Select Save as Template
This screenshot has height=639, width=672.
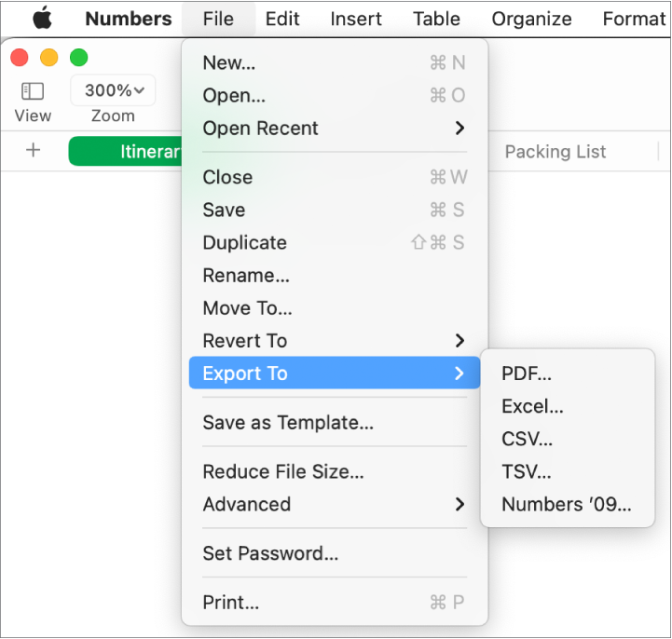tap(288, 423)
